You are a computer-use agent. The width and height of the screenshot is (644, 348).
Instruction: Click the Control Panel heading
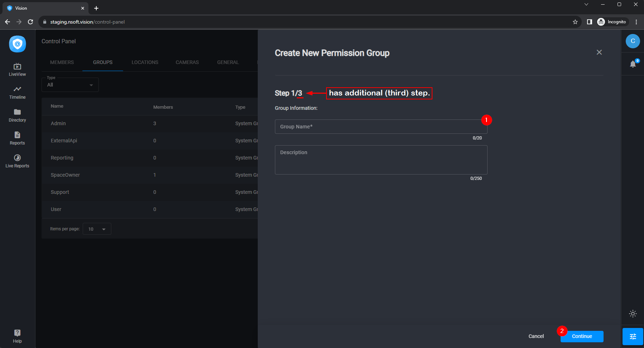point(59,41)
